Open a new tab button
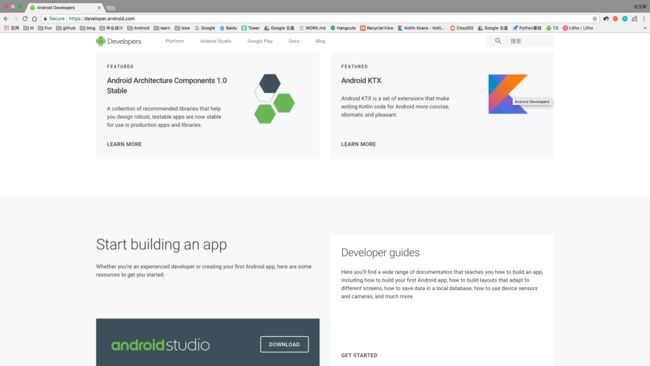The height and width of the screenshot is (366, 650). tap(111, 8)
